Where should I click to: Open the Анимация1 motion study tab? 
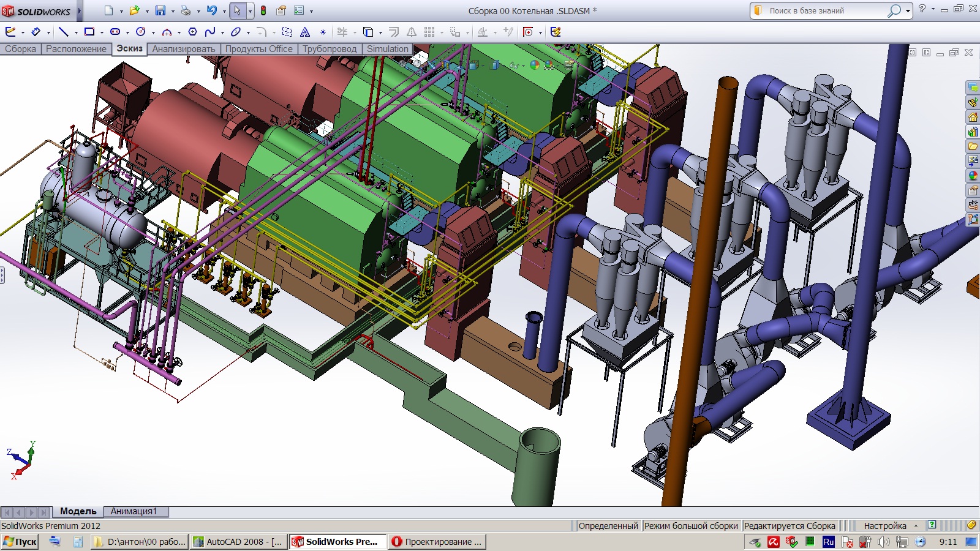(134, 511)
